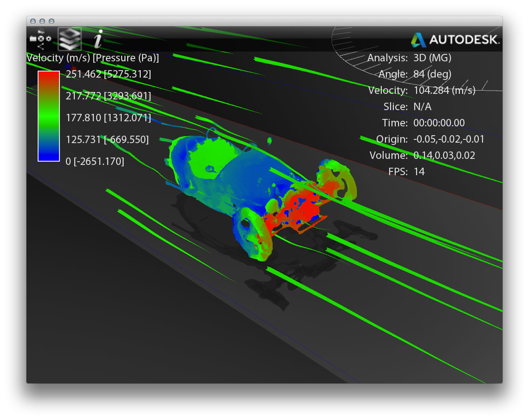Click the Time 00:00:00.00 readout
The image size is (529, 420).
(439, 123)
